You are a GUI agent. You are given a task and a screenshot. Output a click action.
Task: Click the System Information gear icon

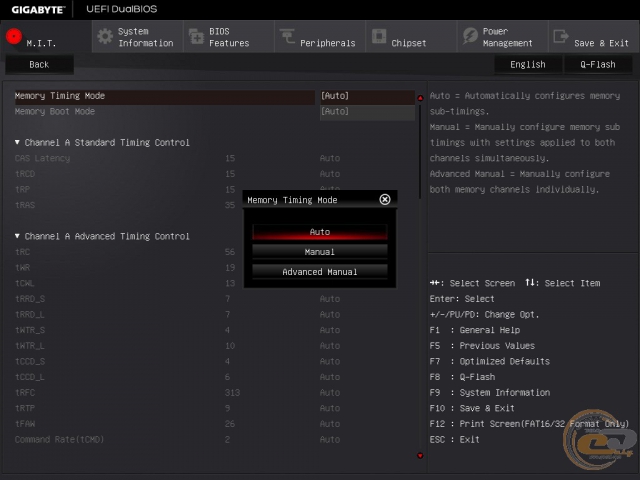[105, 36]
